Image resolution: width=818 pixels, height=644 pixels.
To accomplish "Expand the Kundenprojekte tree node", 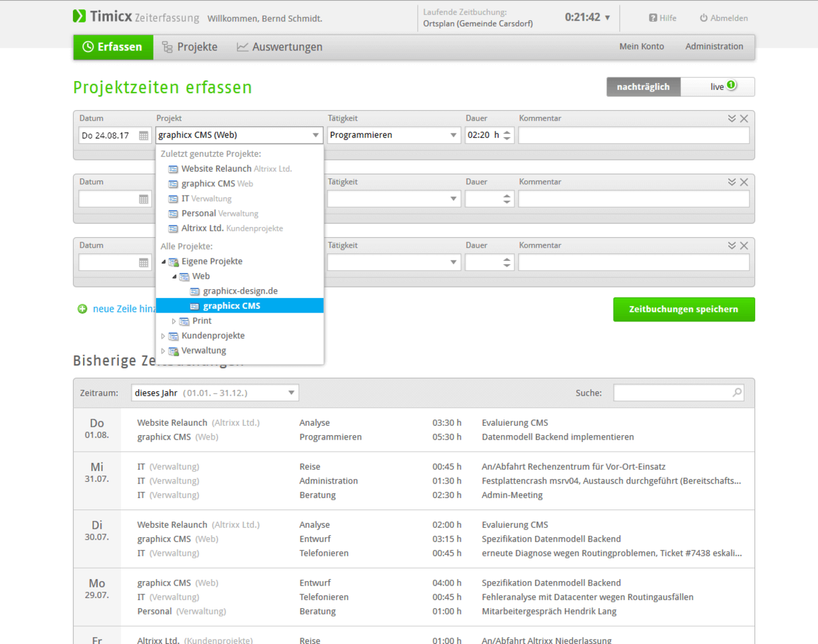I will [x=163, y=336].
